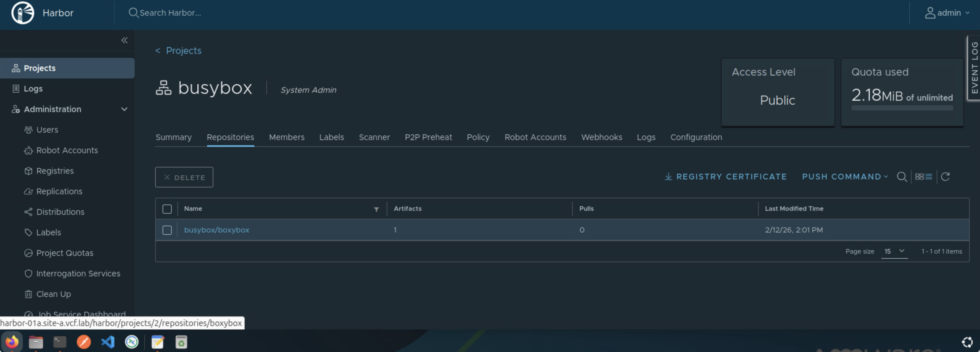Click the '2/12/26, 2:01 PM' timestamp cell

[x=794, y=230]
